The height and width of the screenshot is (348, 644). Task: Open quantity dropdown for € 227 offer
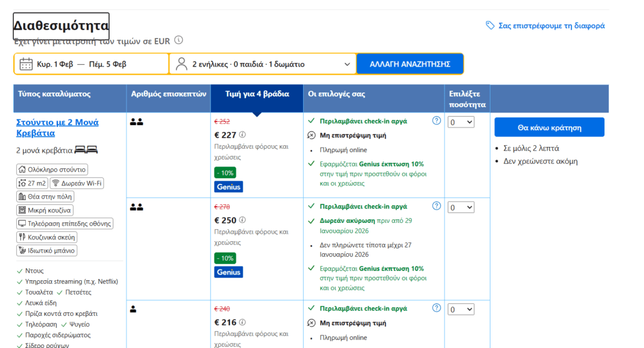point(461,122)
